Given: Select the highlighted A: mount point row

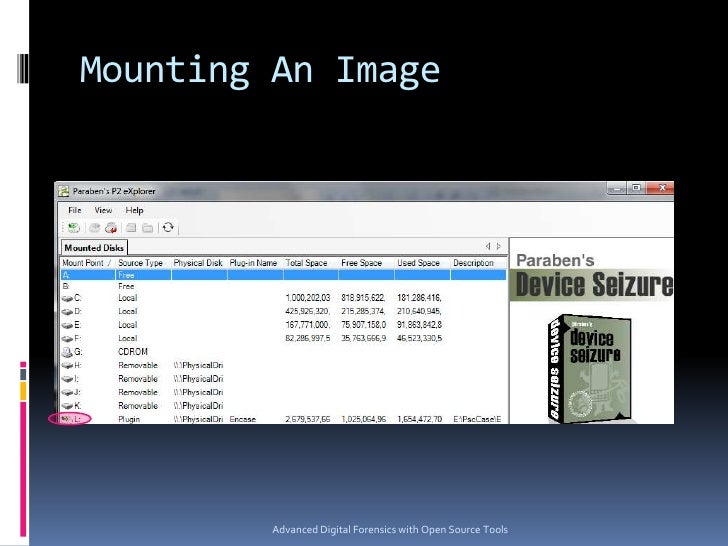Looking at the screenshot, I should click(283, 275).
